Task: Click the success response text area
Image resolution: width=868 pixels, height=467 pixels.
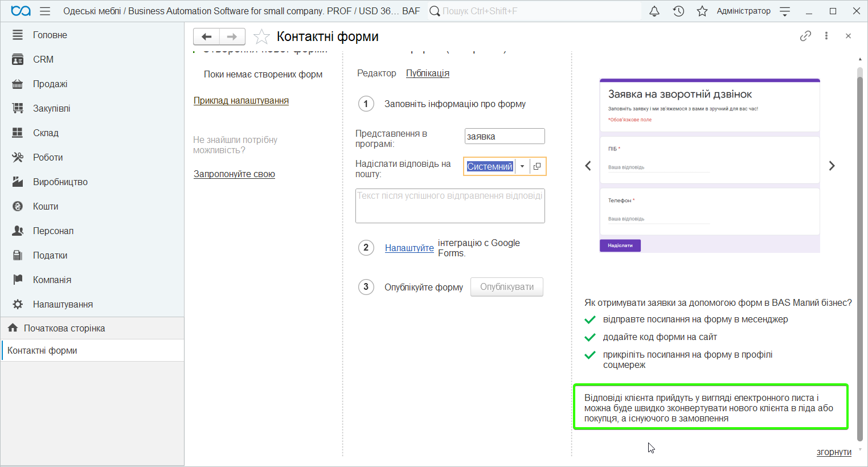Action: [450, 206]
